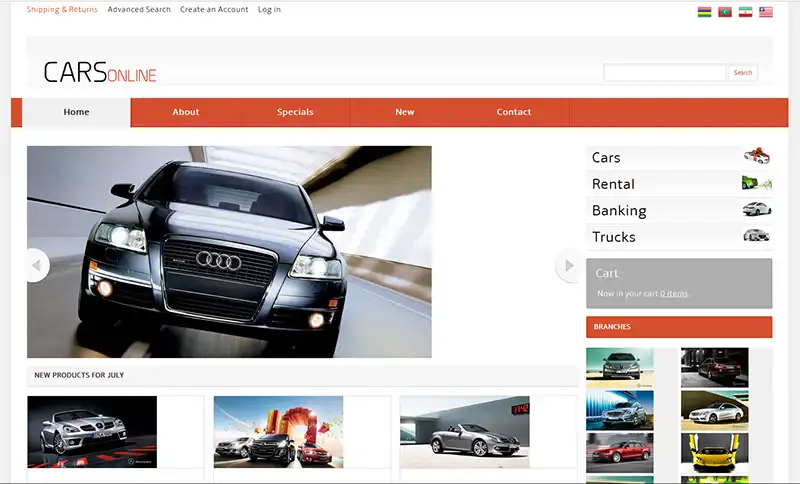Open the New menu item

[x=405, y=112]
